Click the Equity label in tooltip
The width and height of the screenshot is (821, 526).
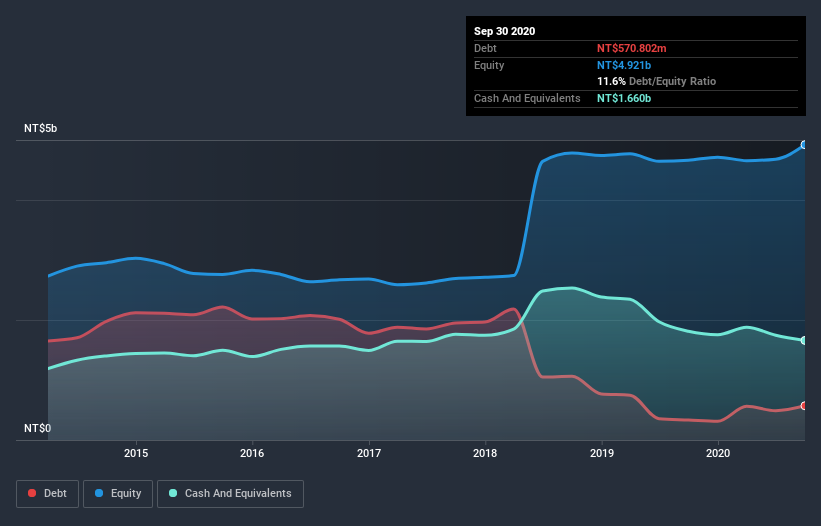pyautogui.click(x=489, y=65)
